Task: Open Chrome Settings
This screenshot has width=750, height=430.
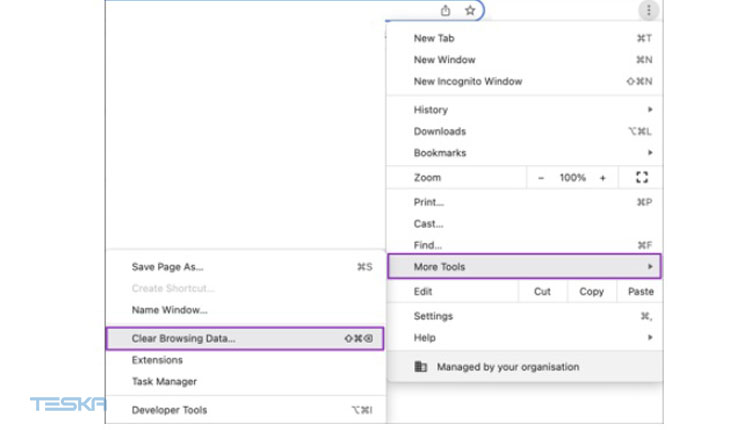Action: (x=433, y=316)
